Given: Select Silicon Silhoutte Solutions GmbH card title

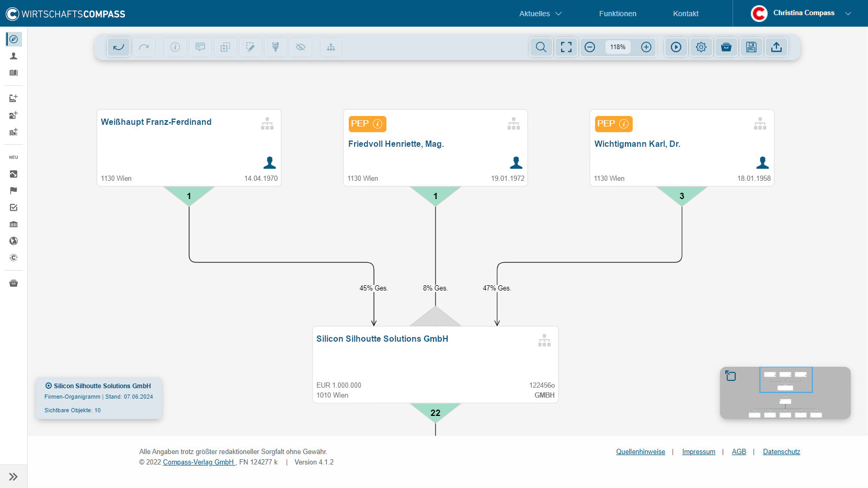Looking at the screenshot, I should point(382,339).
